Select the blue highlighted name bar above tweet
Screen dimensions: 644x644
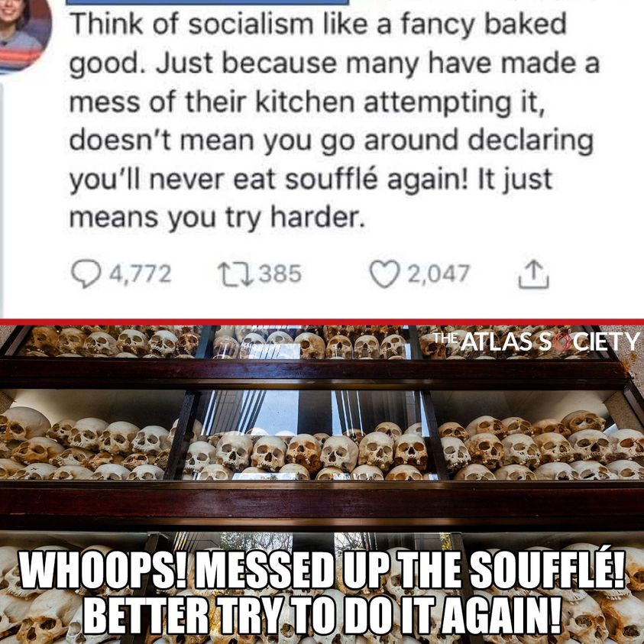pos(208,2)
